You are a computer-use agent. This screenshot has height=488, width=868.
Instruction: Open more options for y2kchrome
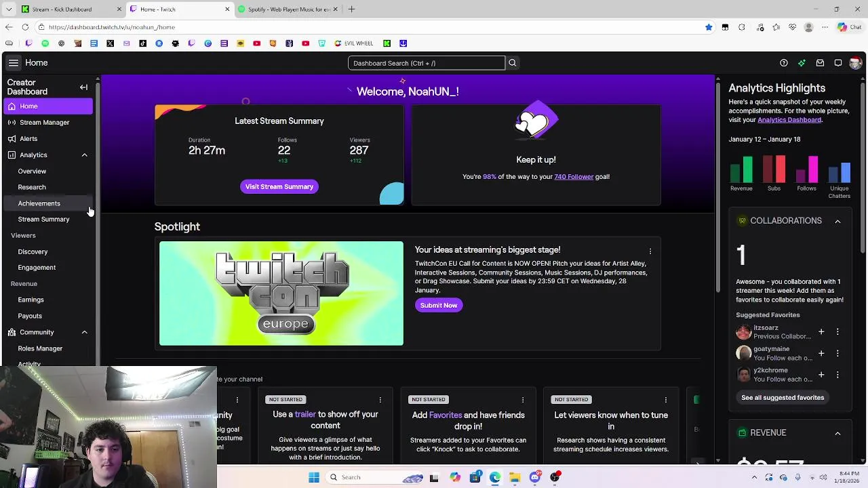837,375
